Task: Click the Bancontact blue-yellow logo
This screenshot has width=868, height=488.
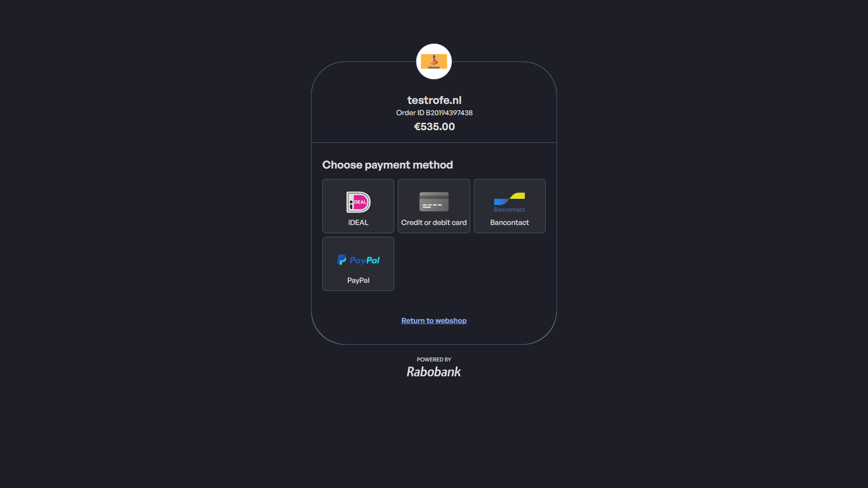Action: click(x=509, y=198)
